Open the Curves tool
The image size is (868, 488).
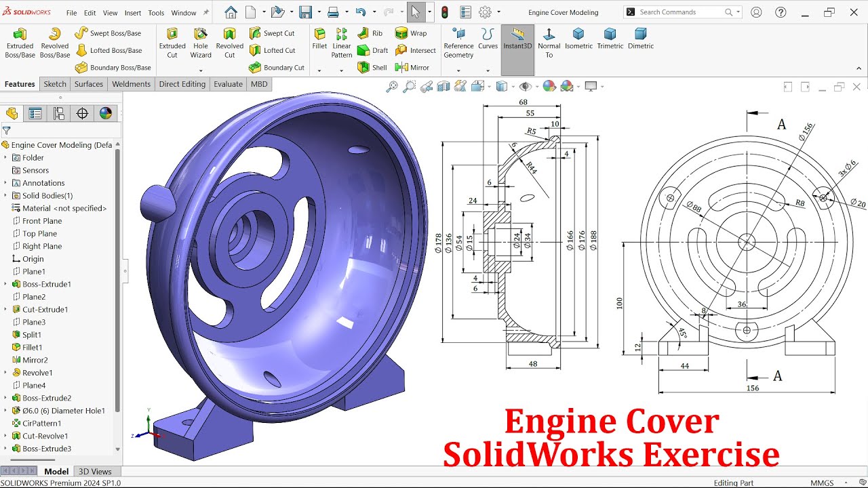point(488,39)
